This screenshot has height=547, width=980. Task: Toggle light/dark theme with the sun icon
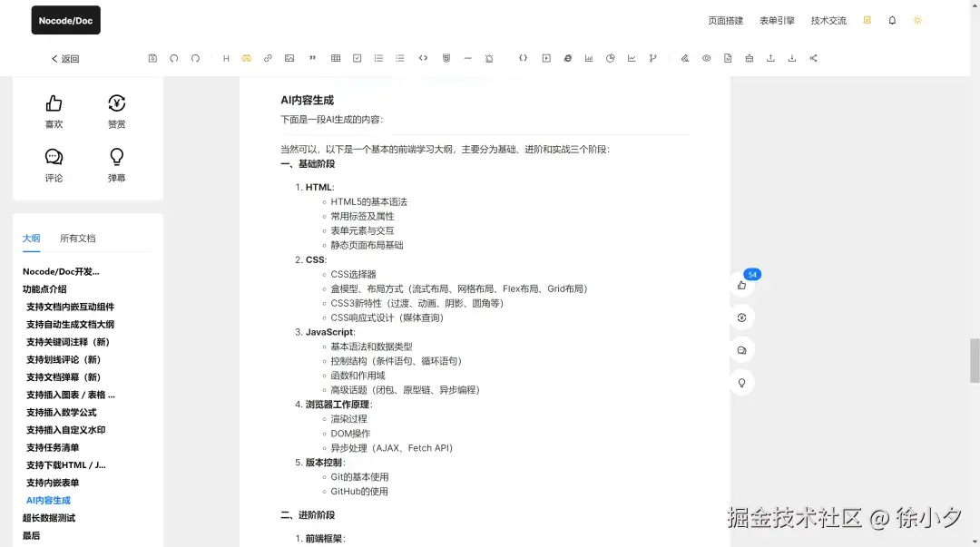pyautogui.click(x=916, y=19)
